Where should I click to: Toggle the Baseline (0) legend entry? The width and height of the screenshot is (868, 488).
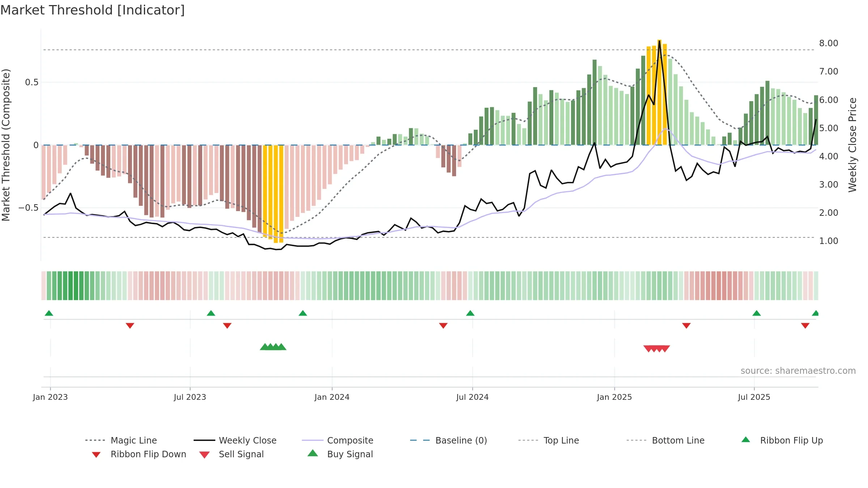448,440
